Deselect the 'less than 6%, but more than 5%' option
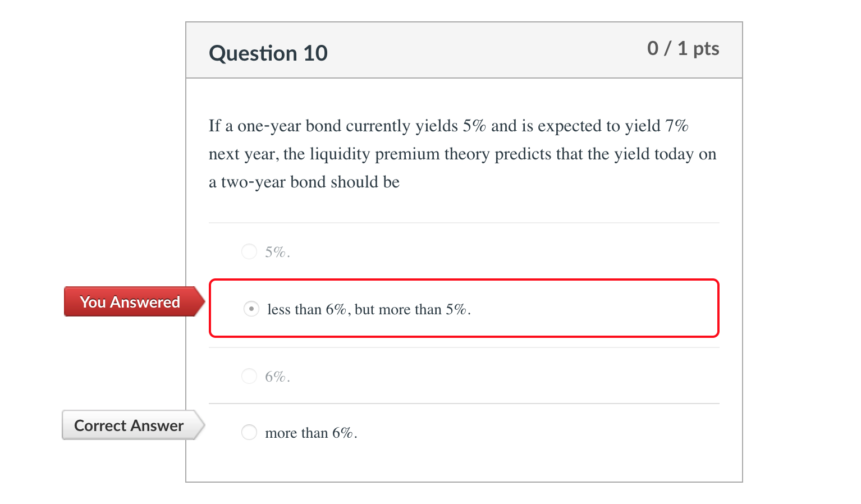The width and height of the screenshot is (861, 504). [250, 309]
